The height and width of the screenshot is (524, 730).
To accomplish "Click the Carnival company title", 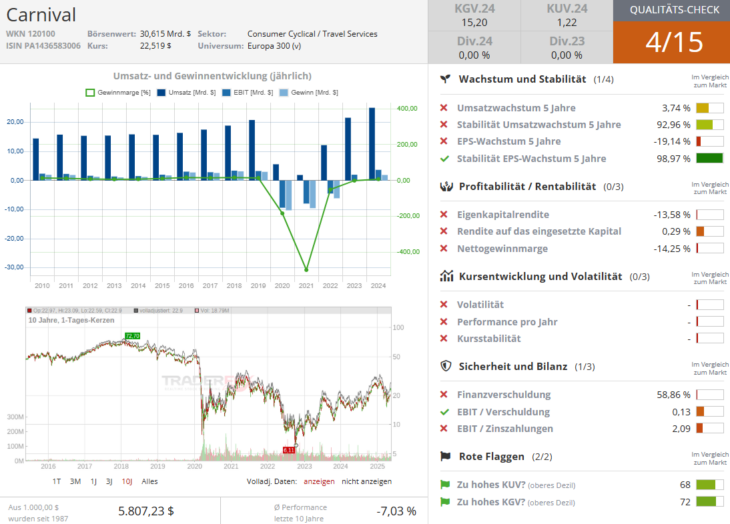I will pos(41,15).
